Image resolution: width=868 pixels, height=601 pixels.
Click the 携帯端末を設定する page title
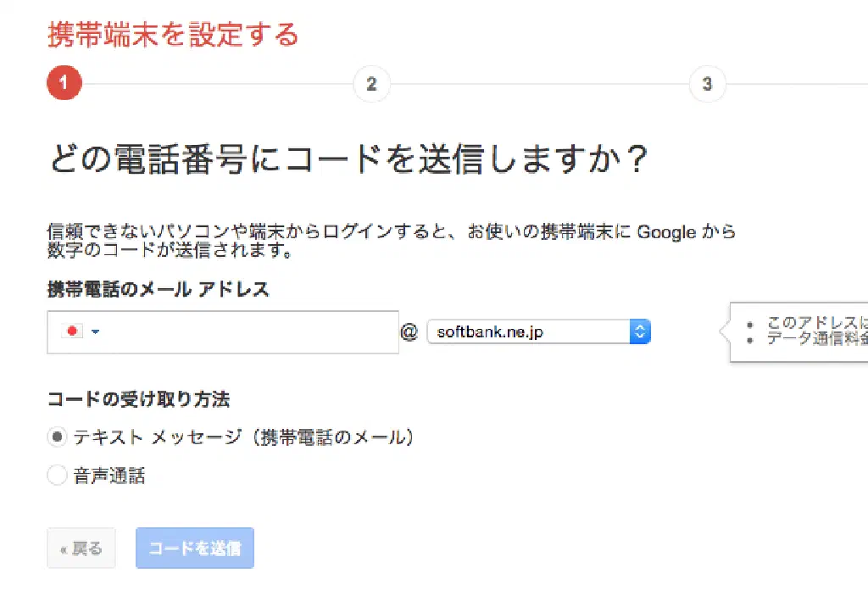click(x=173, y=36)
